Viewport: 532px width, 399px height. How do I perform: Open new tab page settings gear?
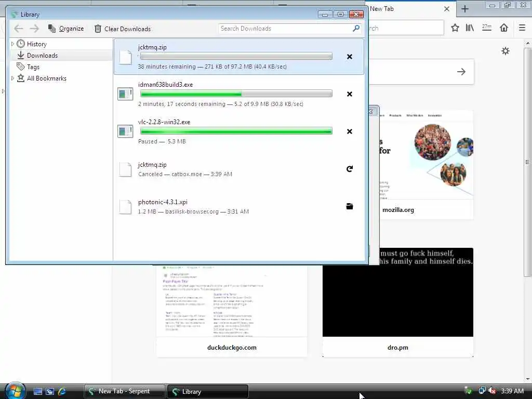click(x=506, y=51)
